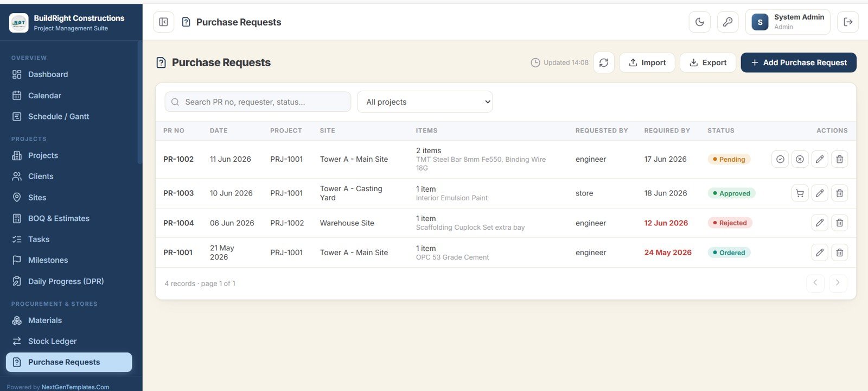Open BOQ & Estimates in the sidebar
The width and height of the screenshot is (868, 391).
tap(69, 218)
